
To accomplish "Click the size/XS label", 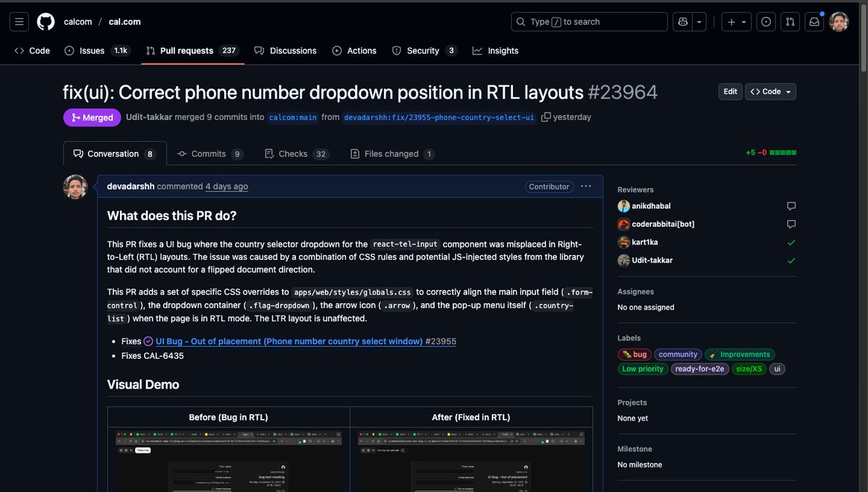I will point(749,369).
